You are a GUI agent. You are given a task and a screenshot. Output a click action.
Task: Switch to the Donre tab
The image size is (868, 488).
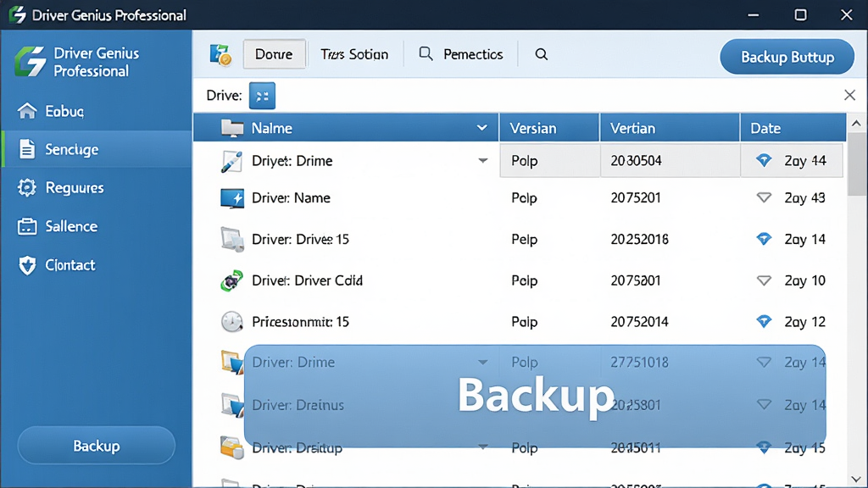274,53
